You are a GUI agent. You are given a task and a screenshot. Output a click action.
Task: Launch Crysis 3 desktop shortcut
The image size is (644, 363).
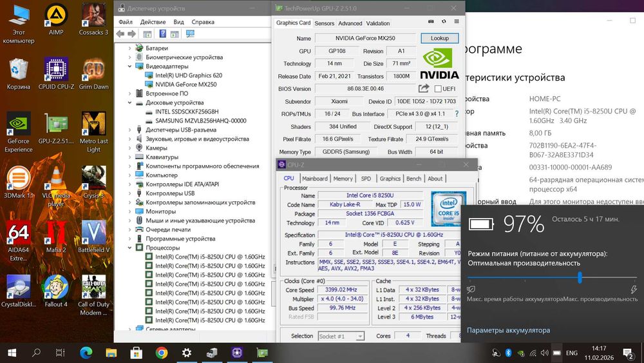tap(93, 182)
